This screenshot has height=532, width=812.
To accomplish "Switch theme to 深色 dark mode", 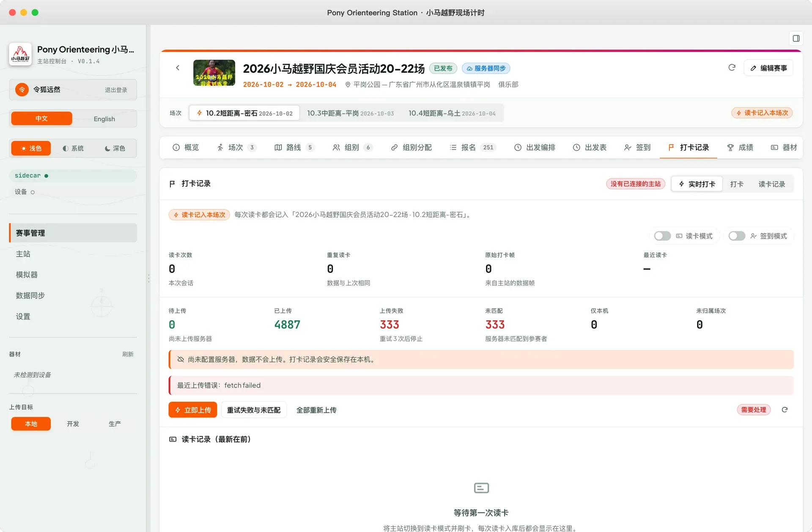I will click(115, 148).
